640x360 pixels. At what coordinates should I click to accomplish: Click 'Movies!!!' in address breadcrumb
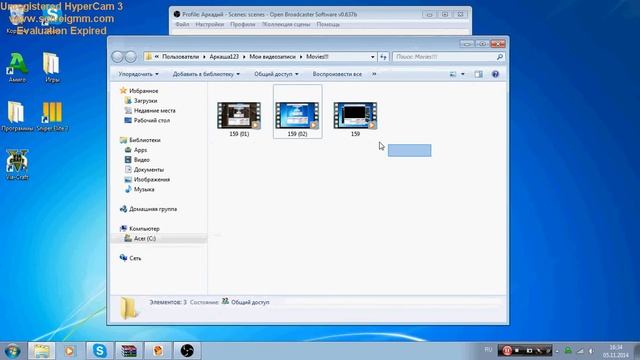click(318, 57)
